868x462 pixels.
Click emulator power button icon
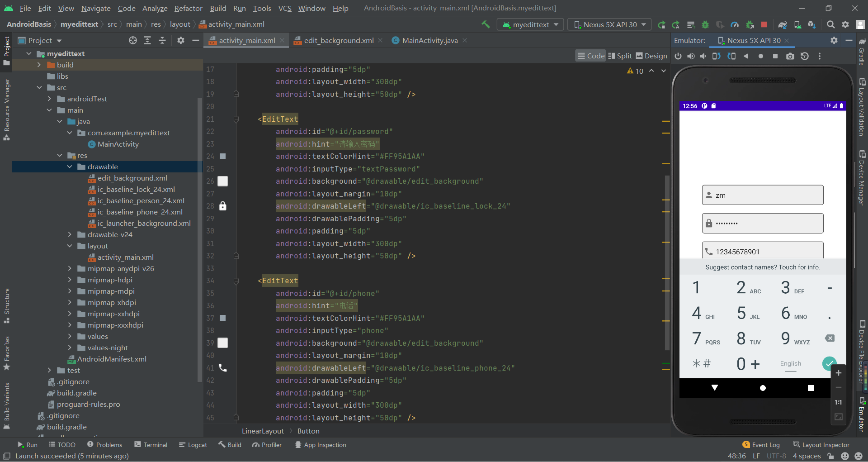click(x=678, y=56)
